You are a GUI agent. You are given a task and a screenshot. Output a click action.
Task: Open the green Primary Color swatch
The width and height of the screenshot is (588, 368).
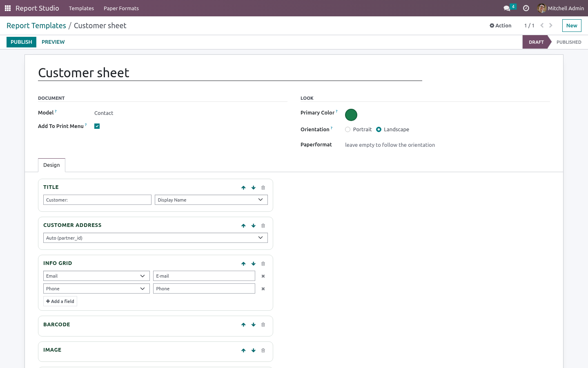[x=351, y=115]
